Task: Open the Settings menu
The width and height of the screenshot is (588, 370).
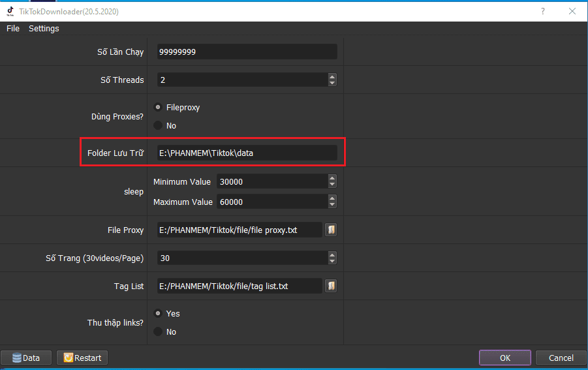Action: pyautogui.click(x=44, y=29)
